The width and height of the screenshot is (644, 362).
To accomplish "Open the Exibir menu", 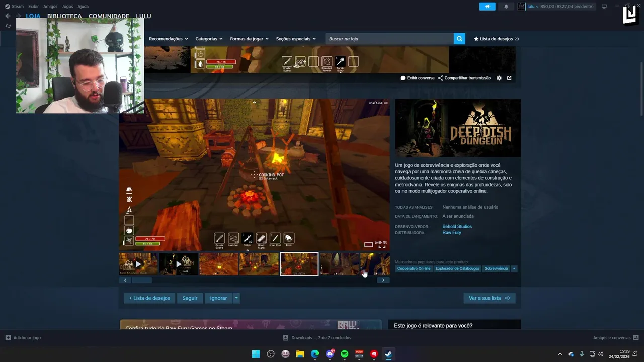I will [x=33, y=6].
